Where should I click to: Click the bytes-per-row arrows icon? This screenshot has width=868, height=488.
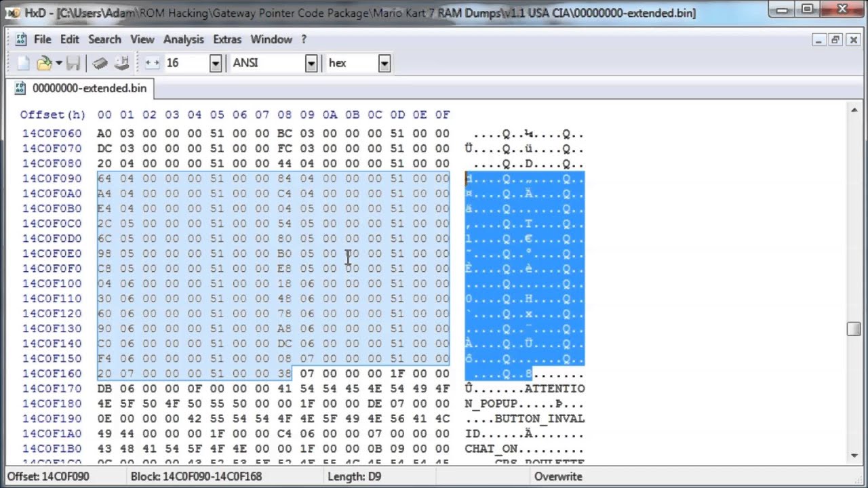pos(152,63)
